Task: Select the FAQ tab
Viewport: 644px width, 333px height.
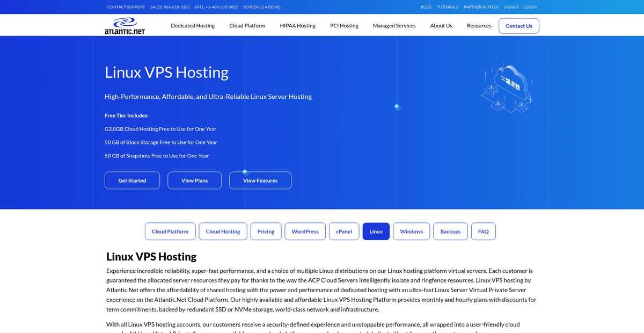Action: click(484, 231)
